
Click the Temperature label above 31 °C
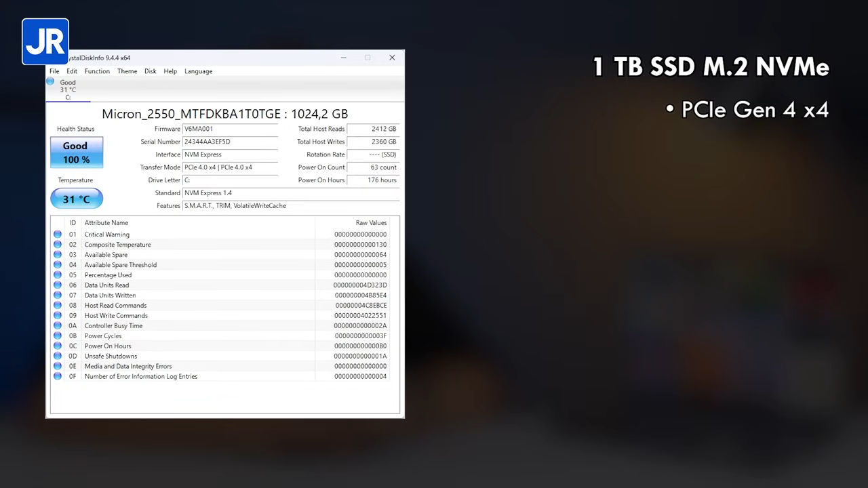[x=75, y=180]
